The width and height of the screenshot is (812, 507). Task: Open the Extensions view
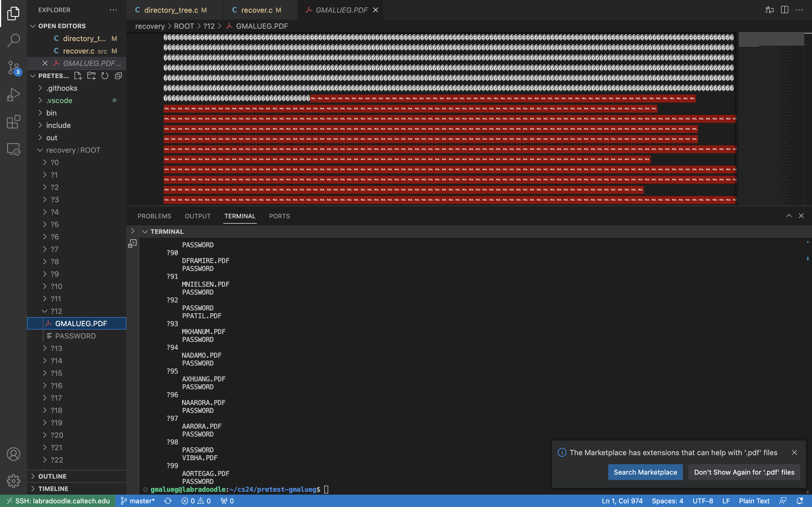click(x=14, y=122)
